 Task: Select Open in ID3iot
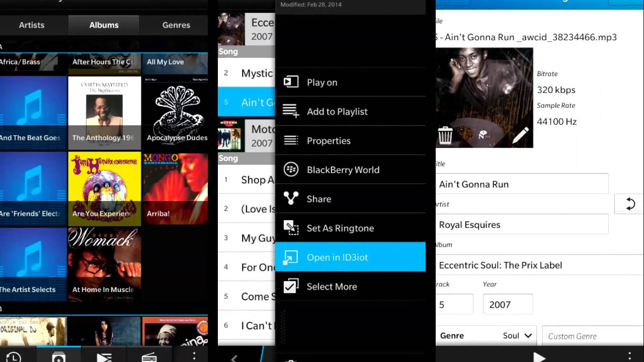coord(351,257)
